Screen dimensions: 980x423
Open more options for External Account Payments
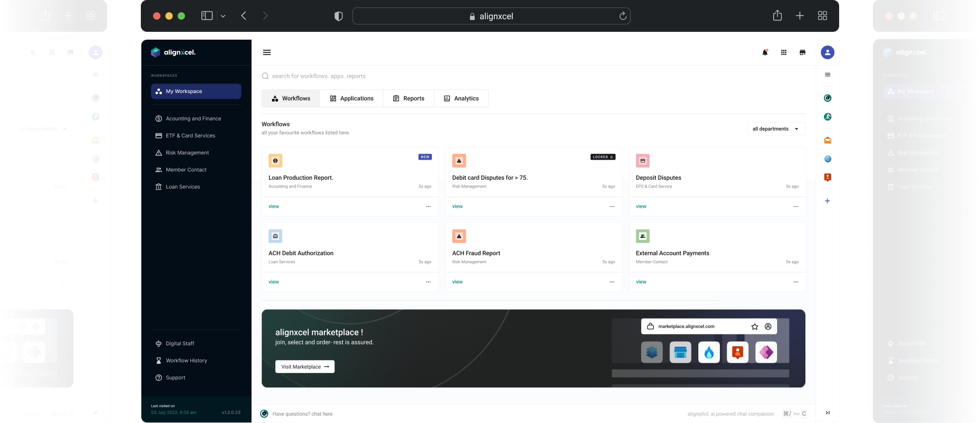point(796,282)
